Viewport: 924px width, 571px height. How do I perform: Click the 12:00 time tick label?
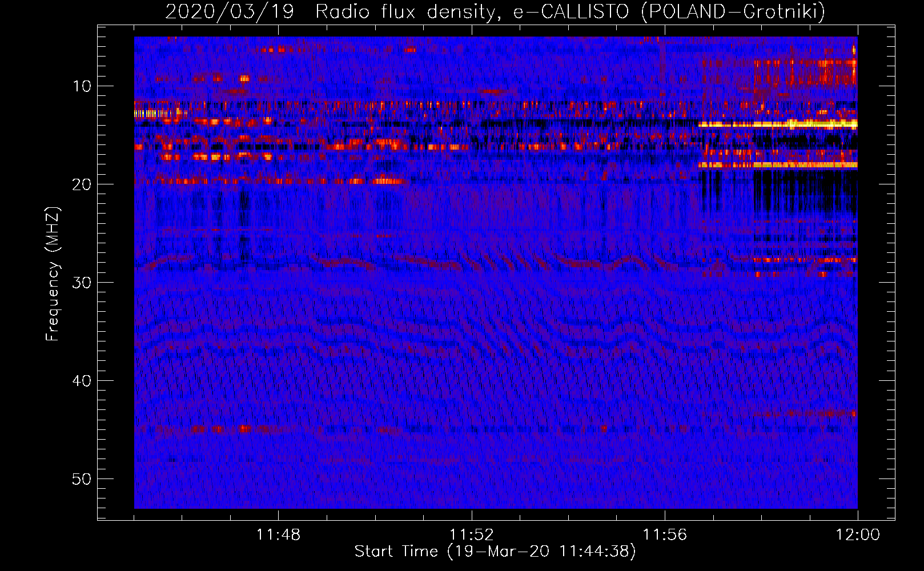[858, 535]
